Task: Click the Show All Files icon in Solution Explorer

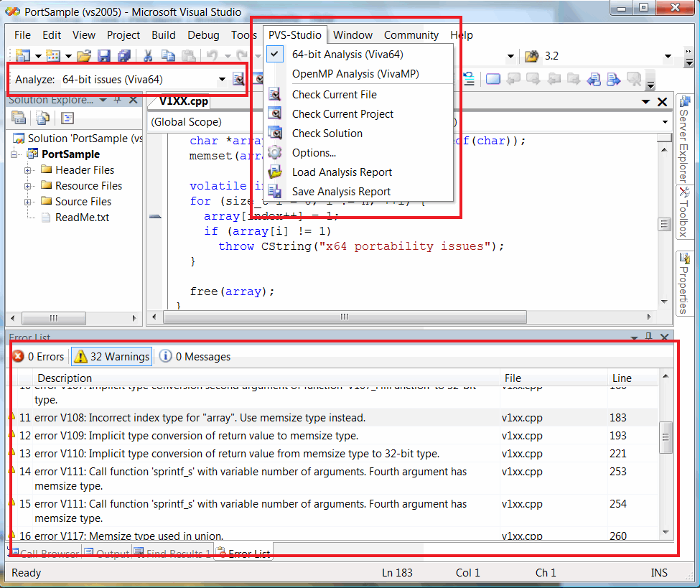Action: click(43, 118)
